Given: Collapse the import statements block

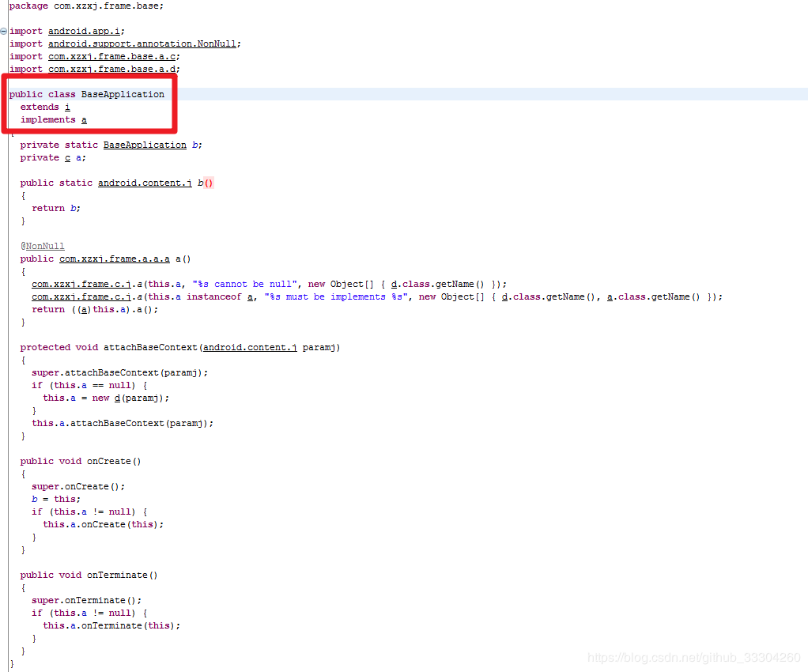Looking at the screenshot, I should coord(4,32).
